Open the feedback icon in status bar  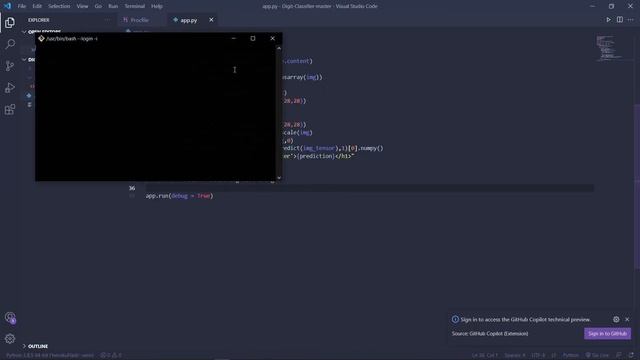pos(619,355)
